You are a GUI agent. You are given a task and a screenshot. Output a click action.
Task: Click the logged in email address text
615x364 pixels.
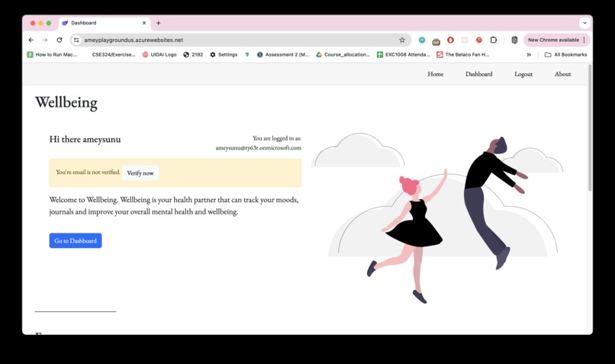pos(259,148)
